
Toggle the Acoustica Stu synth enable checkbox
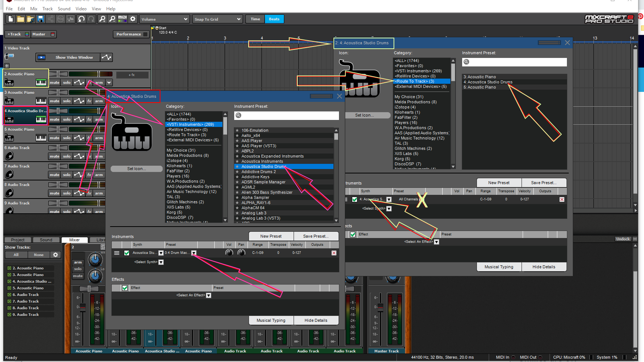click(x=127, y=253)
